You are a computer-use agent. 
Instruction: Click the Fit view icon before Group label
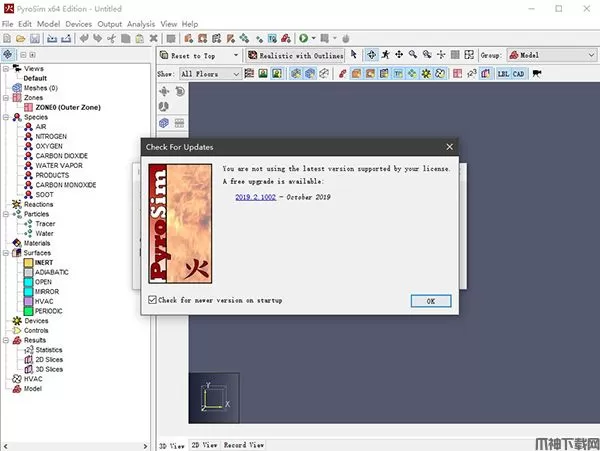pos(469,55)
